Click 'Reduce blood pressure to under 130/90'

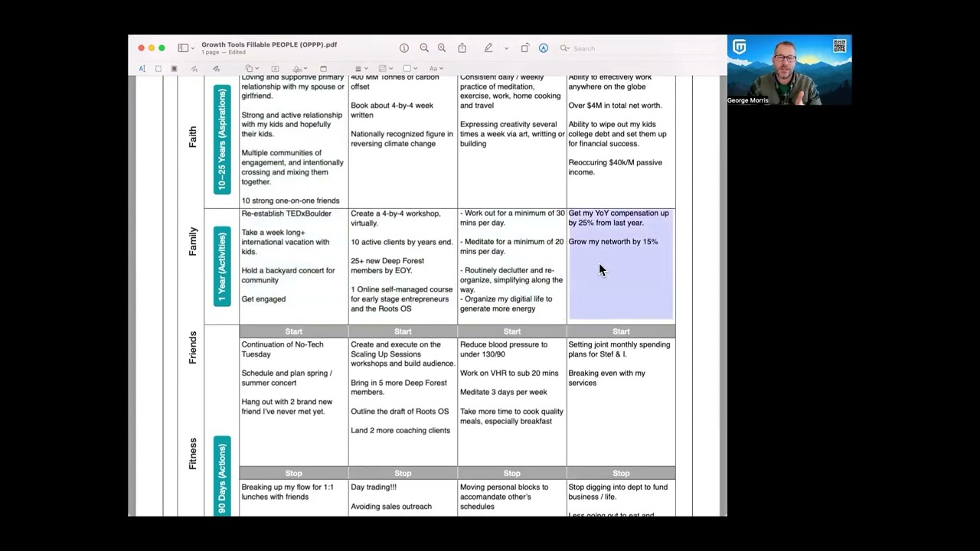click(x=504, y=349)
